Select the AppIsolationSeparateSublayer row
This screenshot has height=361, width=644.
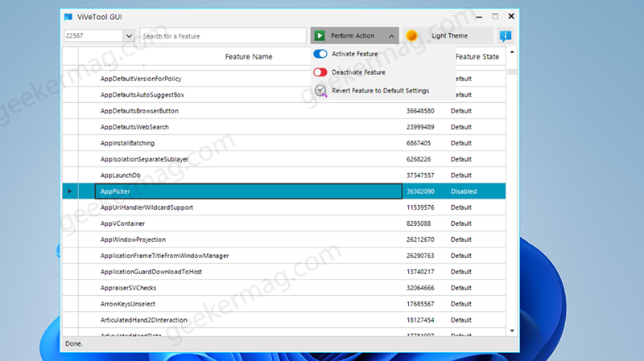[284, 159]
